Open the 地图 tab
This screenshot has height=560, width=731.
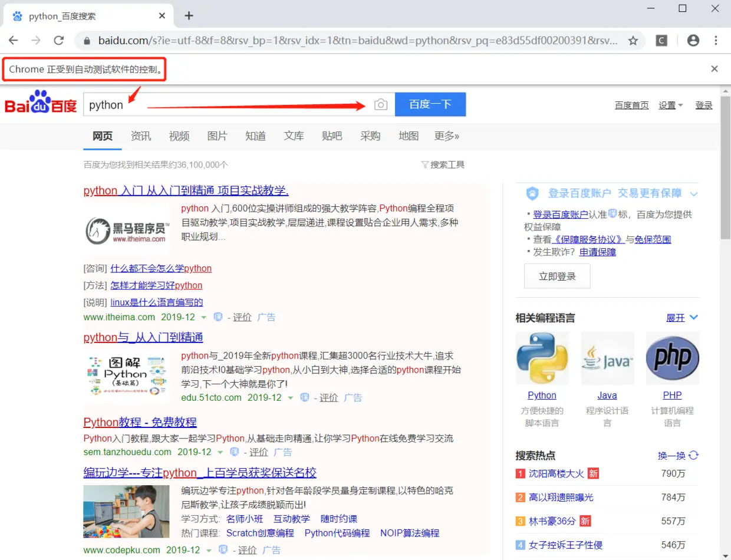click(409, 136)
